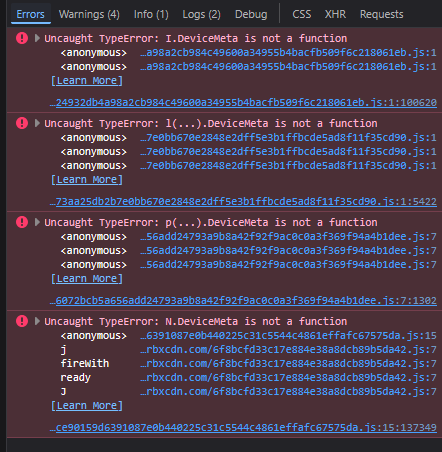Open Learn More link under I.DeviceMeta error
The height and width of the screenshot is (452, 442).
(x=87, y=81)
